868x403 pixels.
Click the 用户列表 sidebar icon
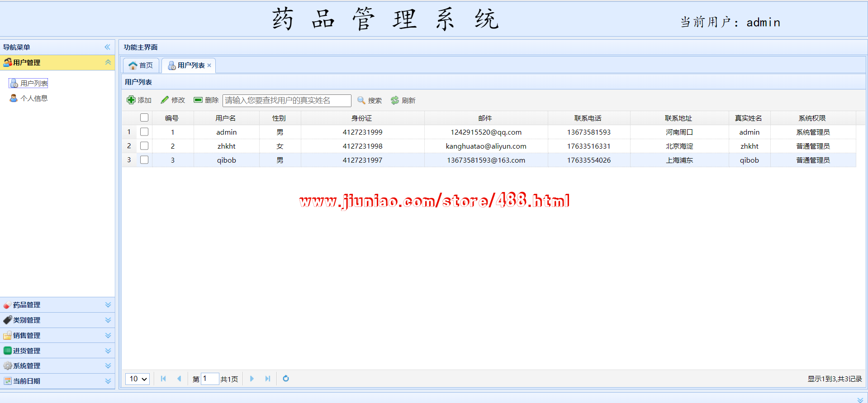(14, 83)
